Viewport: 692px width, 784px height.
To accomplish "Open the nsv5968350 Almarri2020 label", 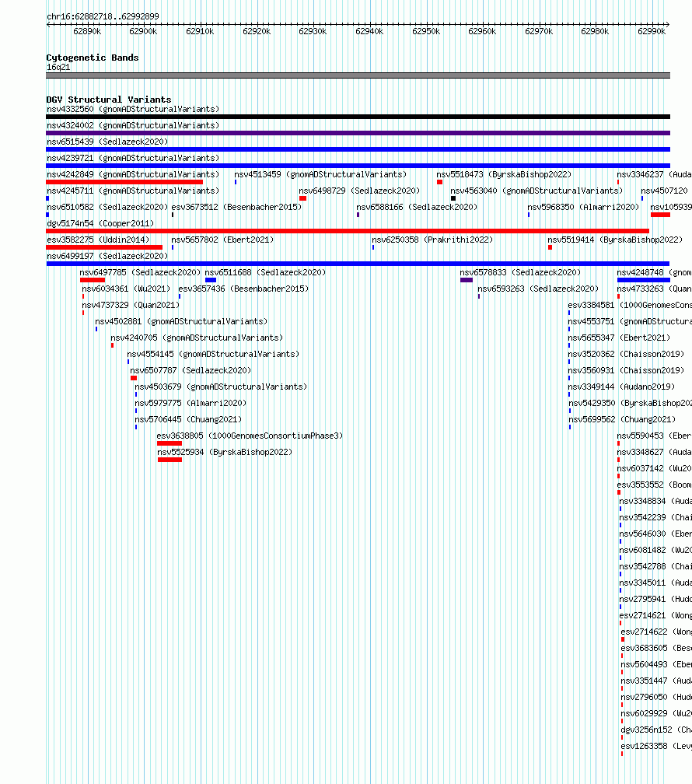I will [583, 207].
